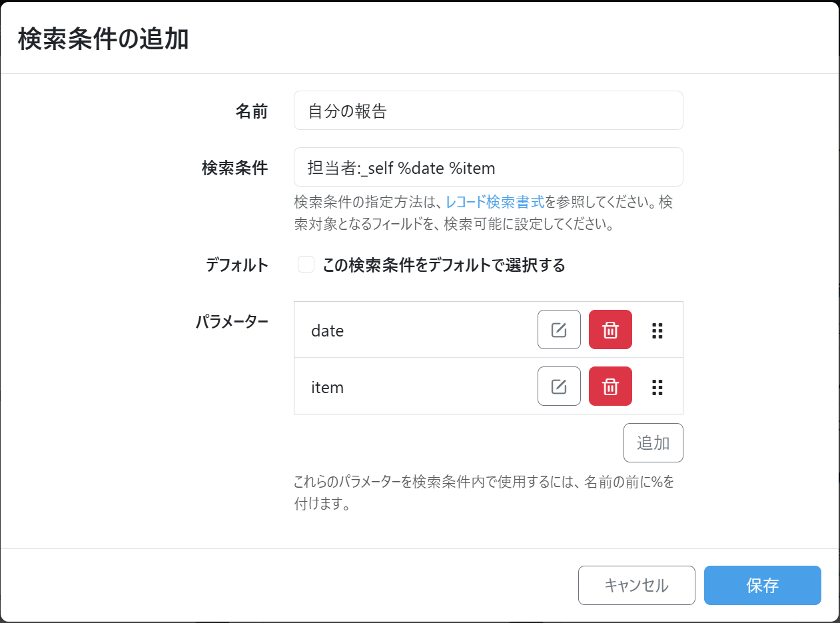The width and height of the screenshot is (840, 623).
Task: Grab the date row drag handle
Action: pos(657,330)
